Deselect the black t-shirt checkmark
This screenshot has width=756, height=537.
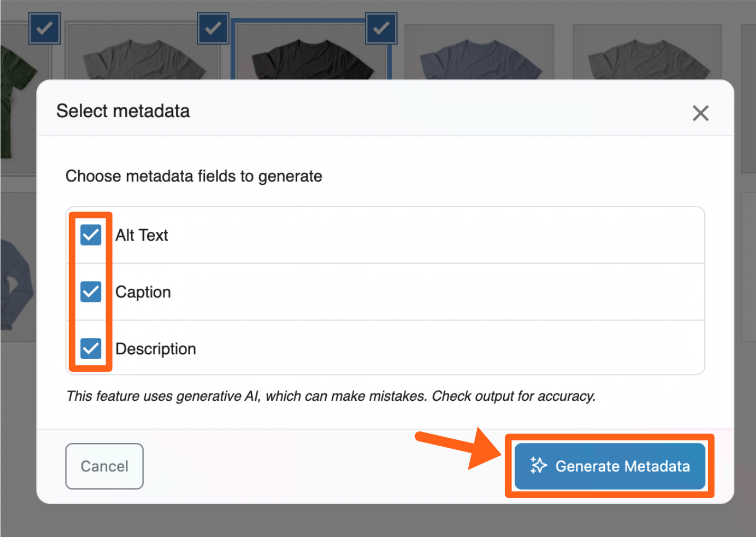point(381,29)
